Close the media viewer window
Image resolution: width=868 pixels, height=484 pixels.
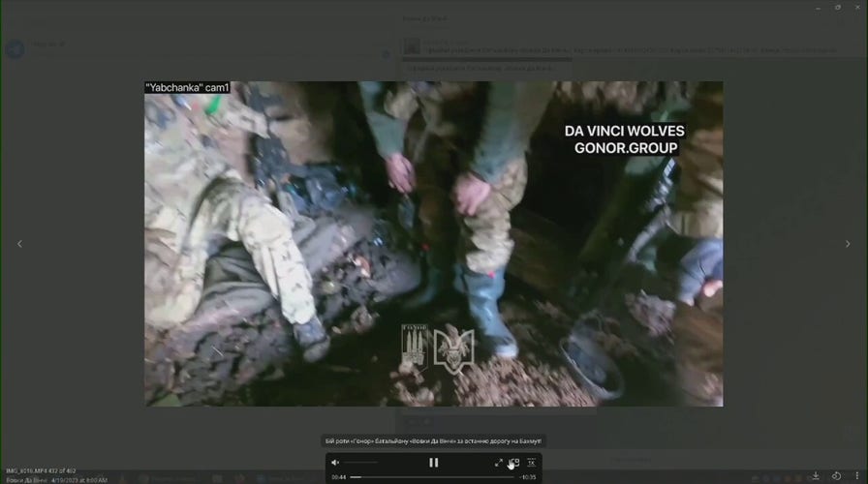[x=857, y=8]
